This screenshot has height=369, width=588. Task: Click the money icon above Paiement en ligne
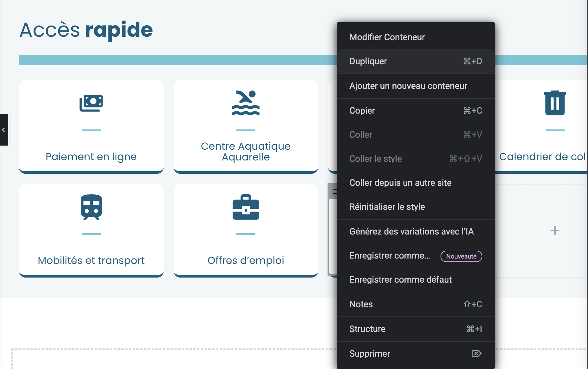91,103
